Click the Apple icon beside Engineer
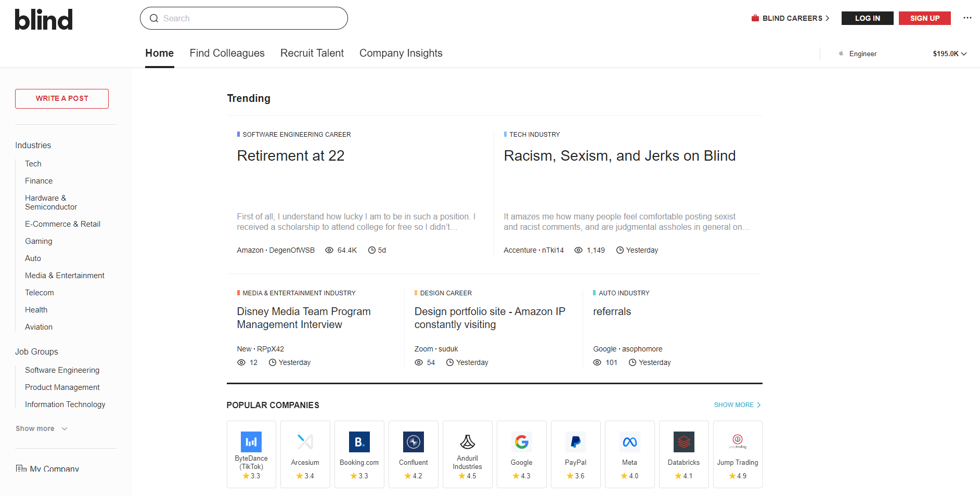The image size is (980, 496). click(841, 54)
